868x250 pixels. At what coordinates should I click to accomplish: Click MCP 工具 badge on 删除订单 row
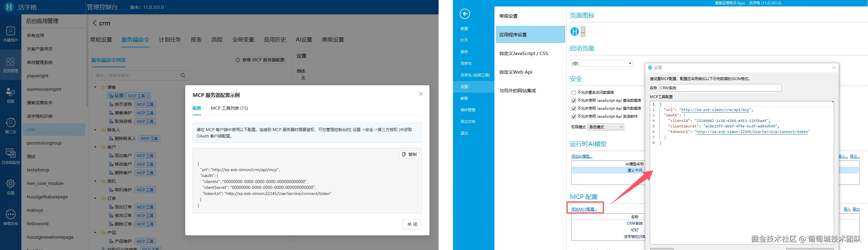point(145,224)
